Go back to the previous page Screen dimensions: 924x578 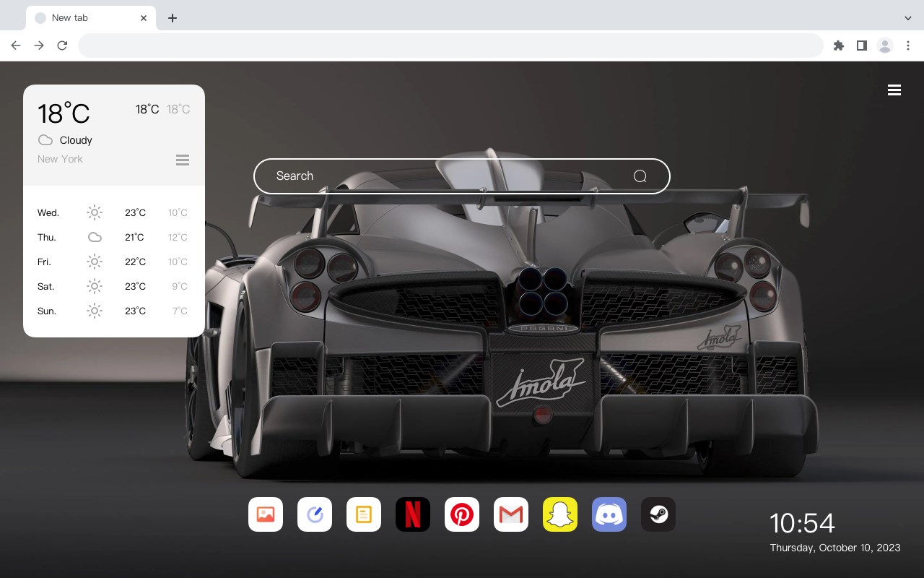click(16, 46)
